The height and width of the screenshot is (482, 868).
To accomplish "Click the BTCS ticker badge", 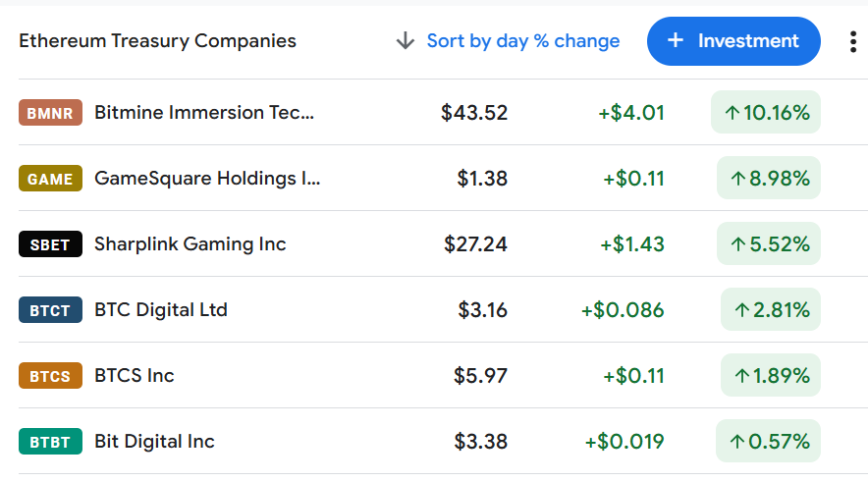I will coord(50,376).
